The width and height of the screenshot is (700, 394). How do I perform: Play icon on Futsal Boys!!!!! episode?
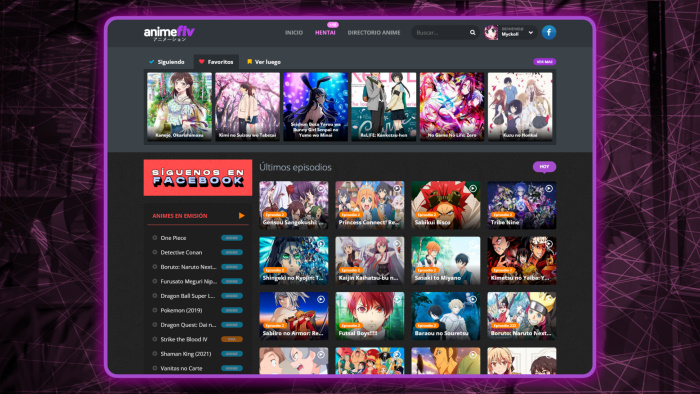(x=396, y=299)
